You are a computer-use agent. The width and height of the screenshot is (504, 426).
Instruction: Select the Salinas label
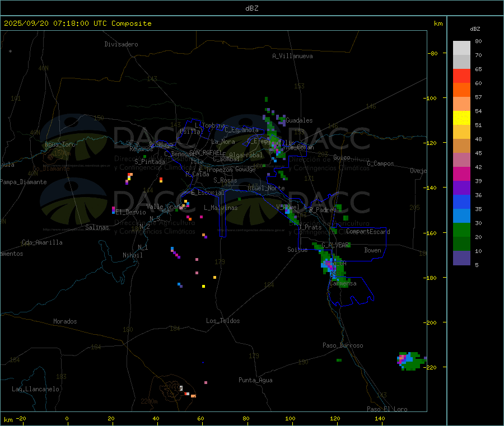pyautogui.click(x=97, y=227)
